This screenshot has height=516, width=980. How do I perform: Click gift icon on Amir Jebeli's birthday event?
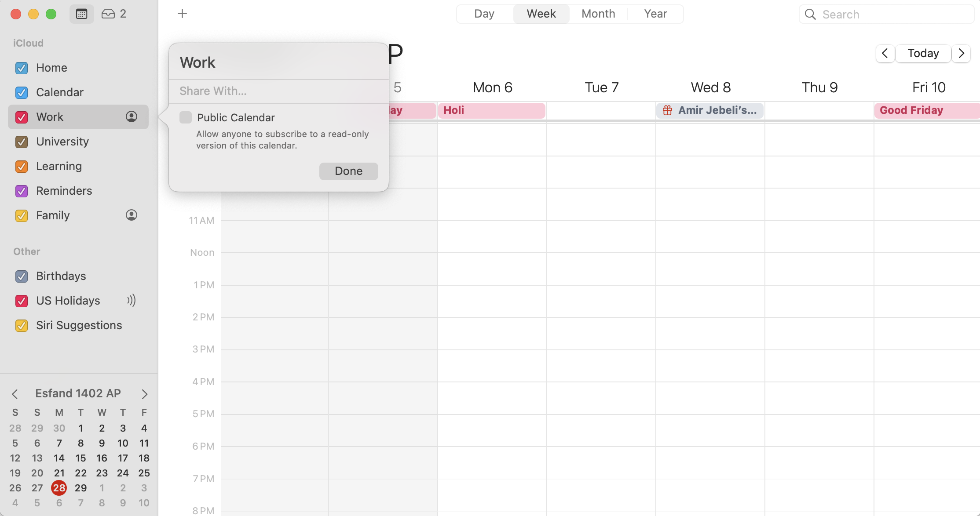(x=667, y=110)
